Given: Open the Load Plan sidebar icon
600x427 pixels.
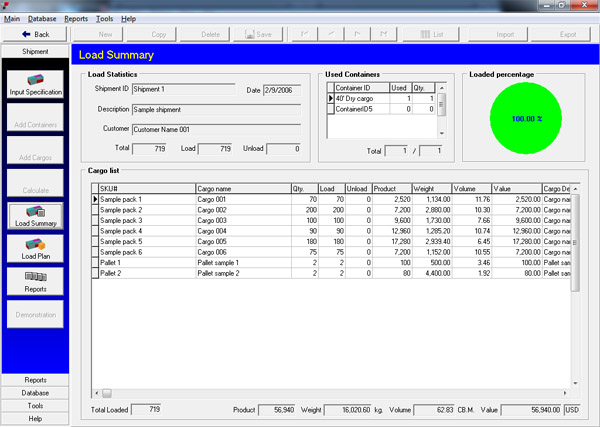Looking at the screenshot, I should click(x=35, y=249).
